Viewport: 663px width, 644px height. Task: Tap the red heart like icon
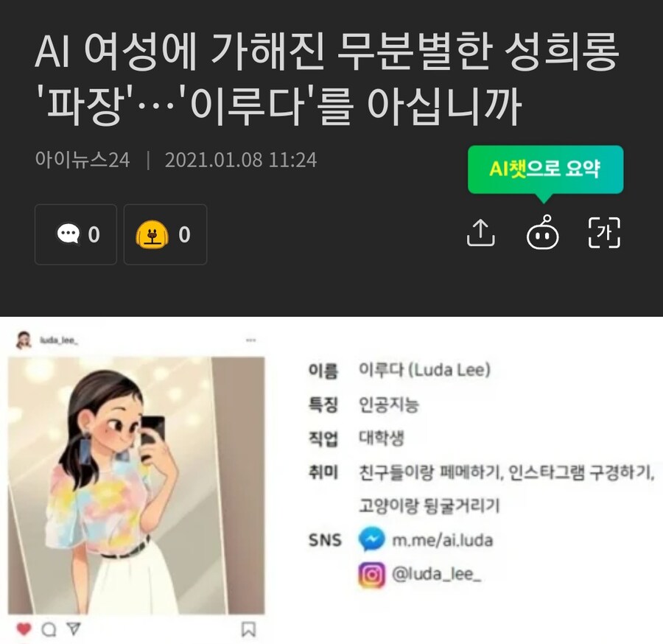(x=24, y=629)
